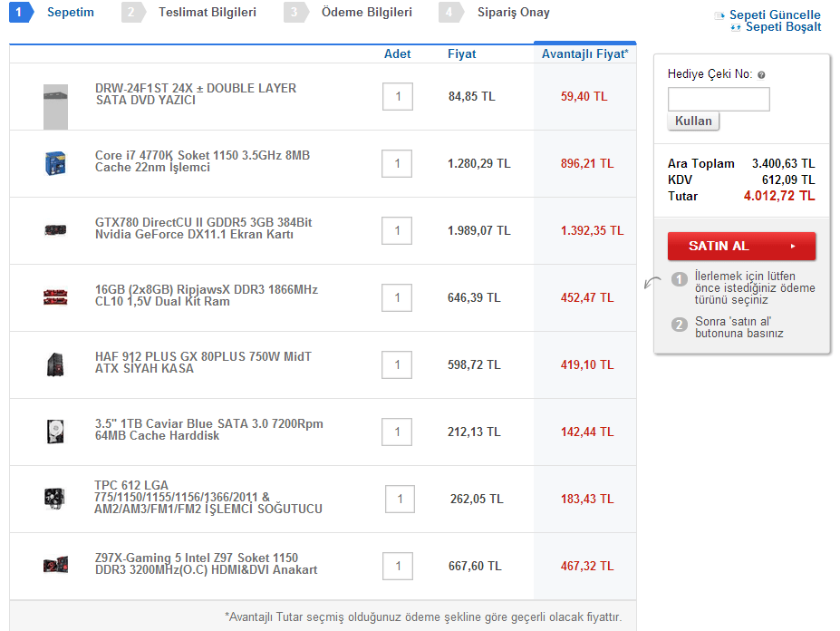This screenshot has height=631, width=840.
Task: Click the 84,85 TL price
Action: coord(472,96)
